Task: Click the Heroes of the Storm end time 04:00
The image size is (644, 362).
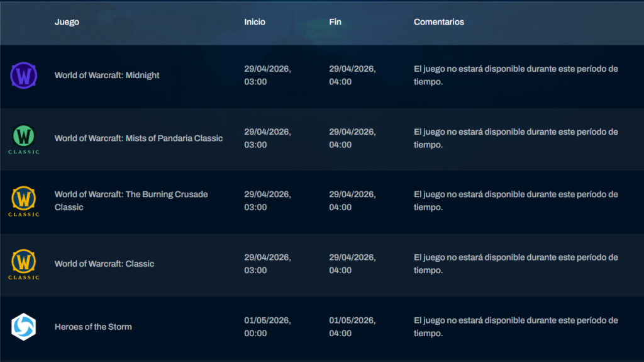Action: pyautogui.click(x=340, y=333)
